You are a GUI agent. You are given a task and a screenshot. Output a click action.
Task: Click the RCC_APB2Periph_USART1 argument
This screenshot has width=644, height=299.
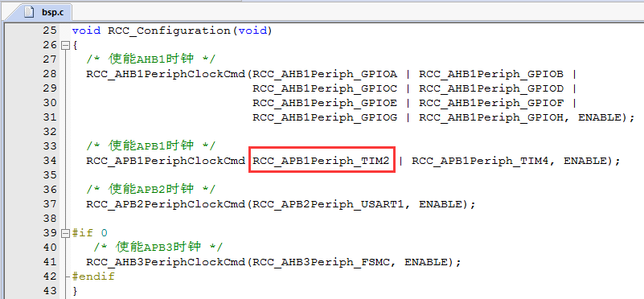pos(328,204)
